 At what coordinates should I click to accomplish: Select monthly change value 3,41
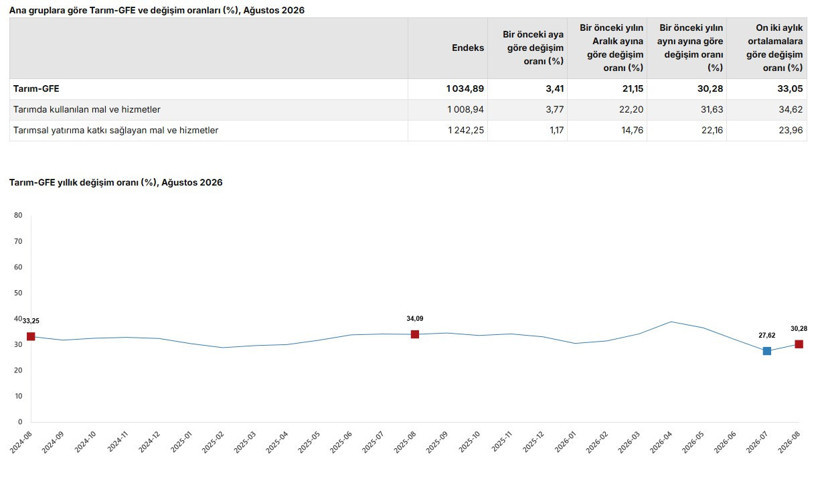click(555, 89)
